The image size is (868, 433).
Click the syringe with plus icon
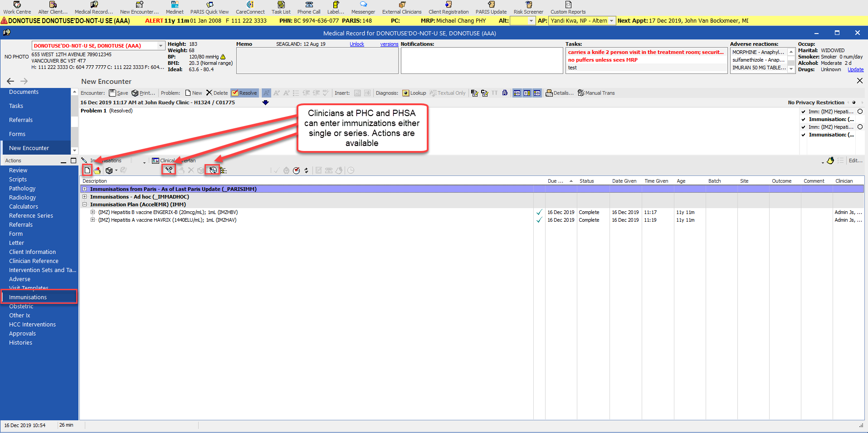click(169, 170)
